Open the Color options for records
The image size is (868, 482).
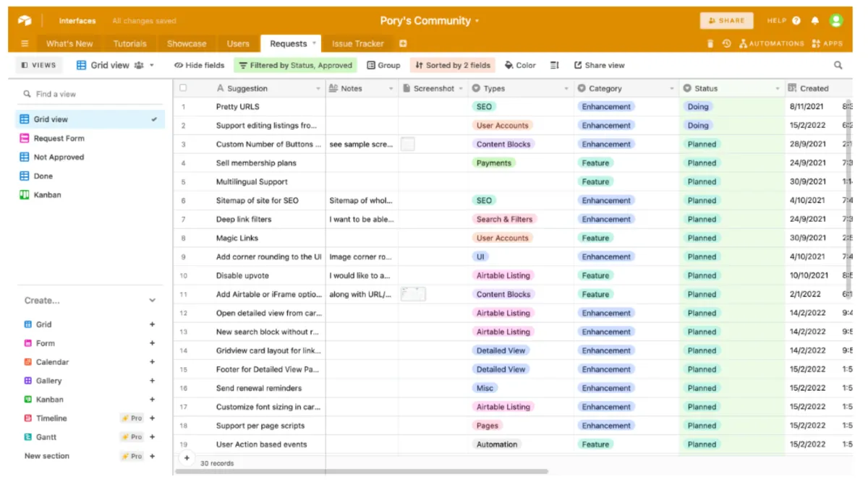tap(520, 65)
